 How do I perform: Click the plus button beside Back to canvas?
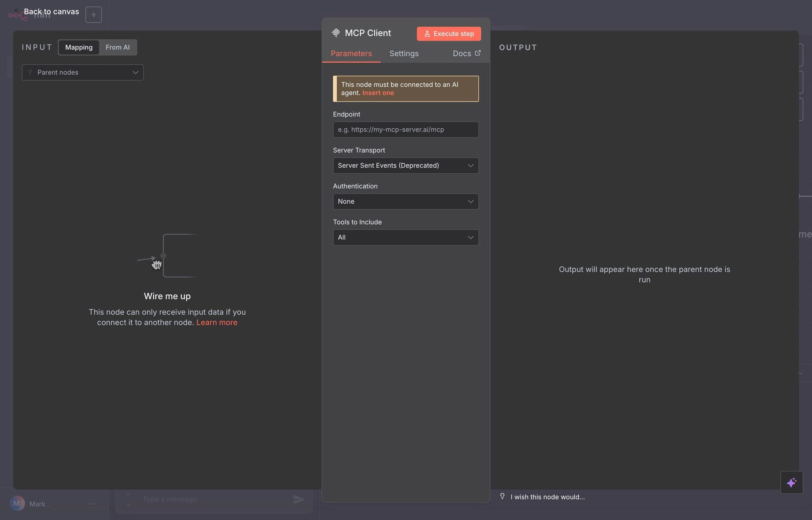coord(93,15)
